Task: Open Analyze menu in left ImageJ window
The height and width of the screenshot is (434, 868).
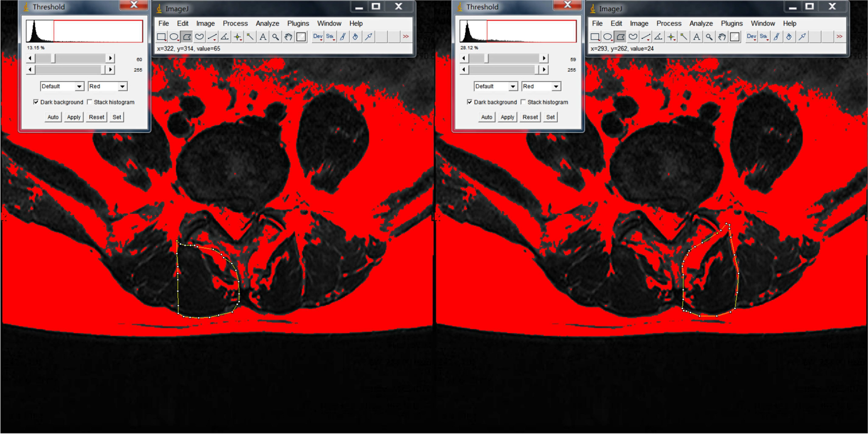Action: click(267, 24)
